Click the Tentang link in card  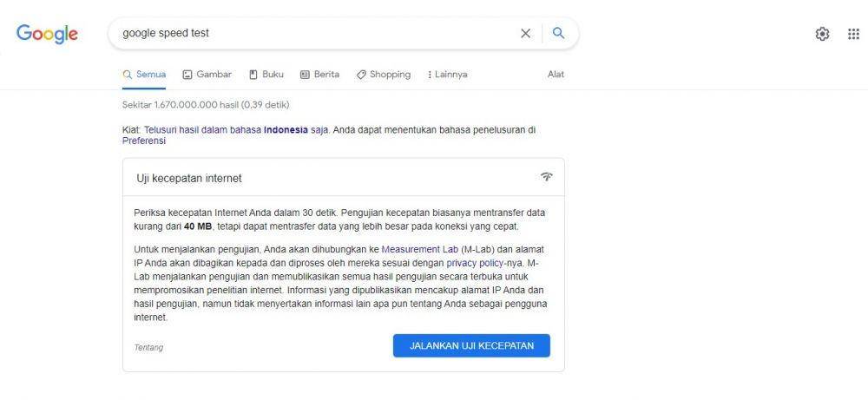(148, 347)
